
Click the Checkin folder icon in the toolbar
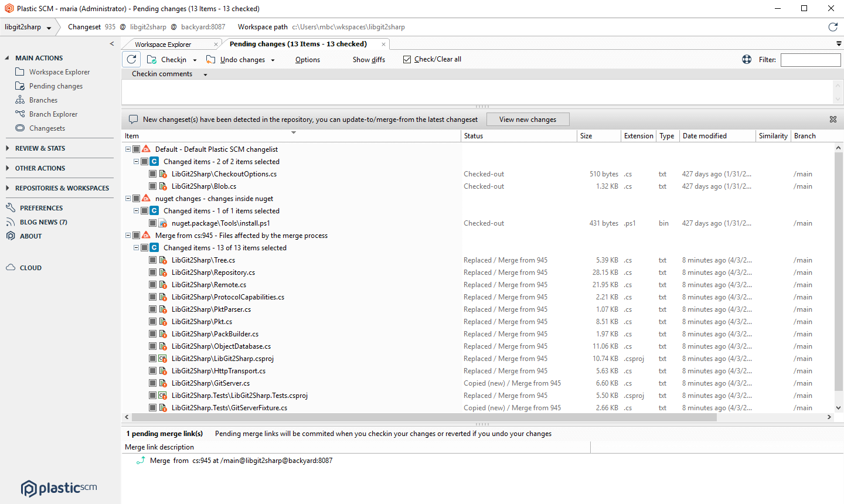tap(152, 60)
